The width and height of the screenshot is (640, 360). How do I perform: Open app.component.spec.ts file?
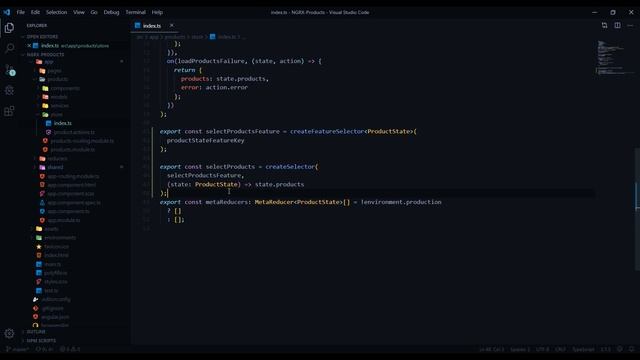74,202
